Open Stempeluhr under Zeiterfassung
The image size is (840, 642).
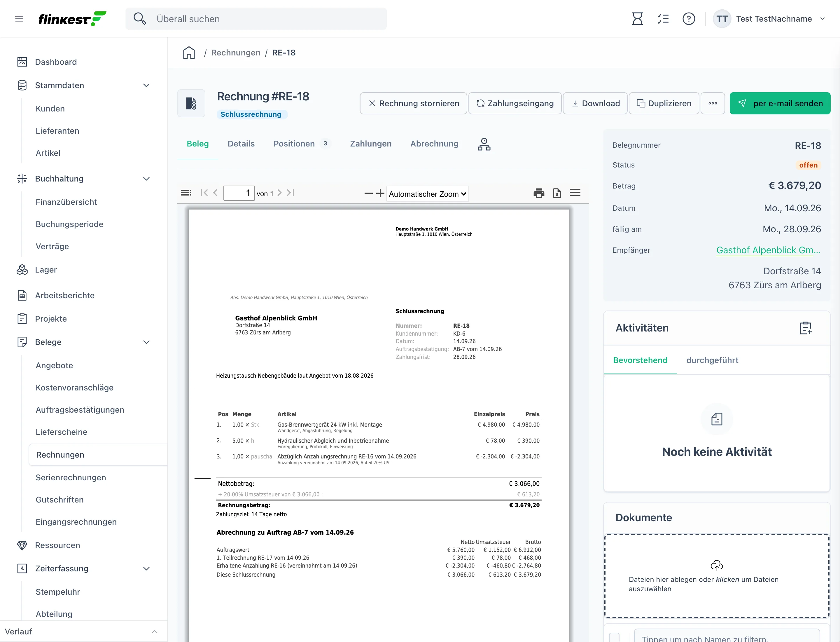click(x=58, y=592)
